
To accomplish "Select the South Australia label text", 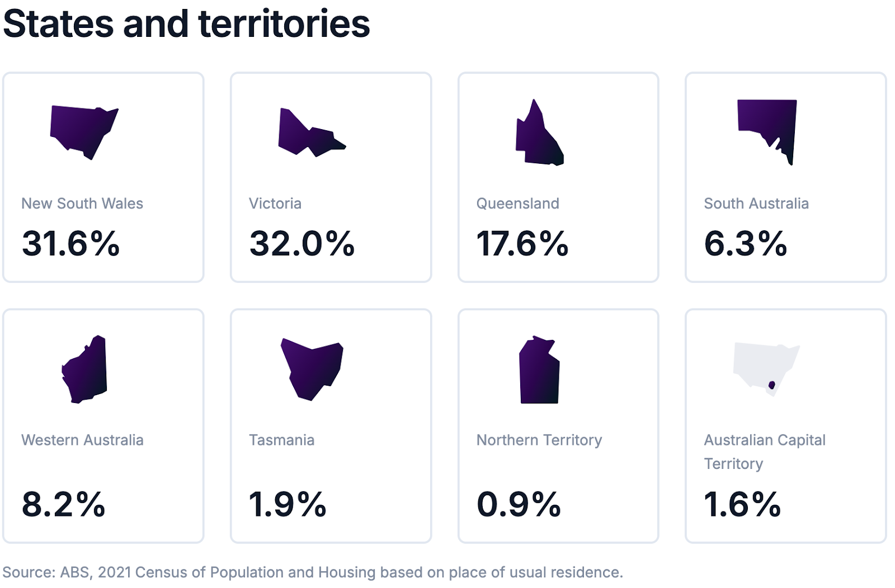I will point(756,203).
